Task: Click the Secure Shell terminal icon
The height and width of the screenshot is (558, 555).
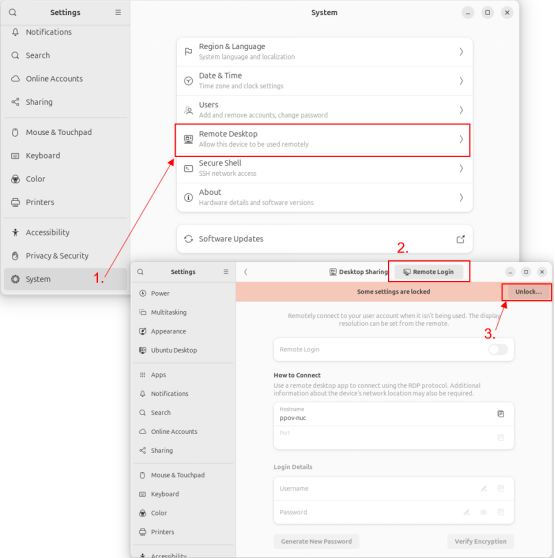Action: 188,169
